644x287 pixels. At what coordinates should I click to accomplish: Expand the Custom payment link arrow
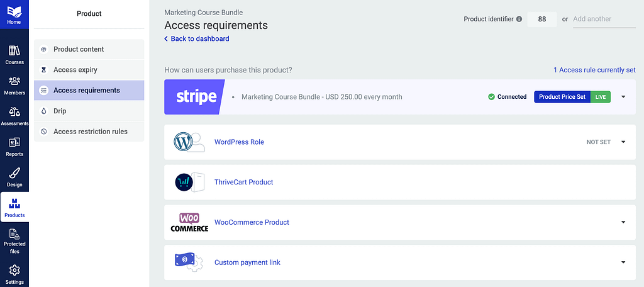tap(623, 262)
